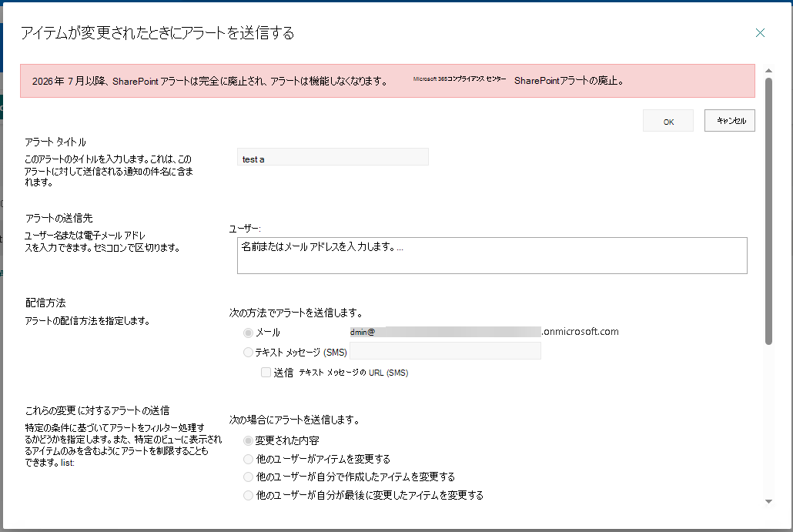Select the メール delivery radio button
The height and width of the screenshot is (532, 793).
(x=248, y=333)
